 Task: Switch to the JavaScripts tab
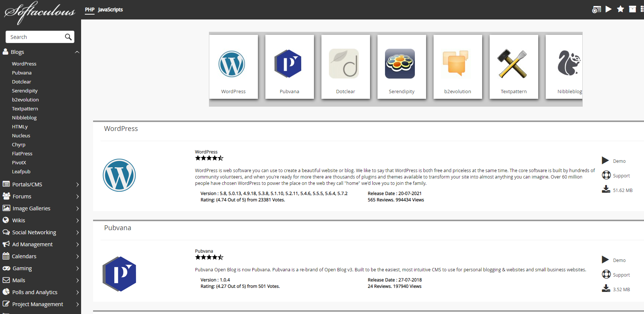[x=110, y=10]
